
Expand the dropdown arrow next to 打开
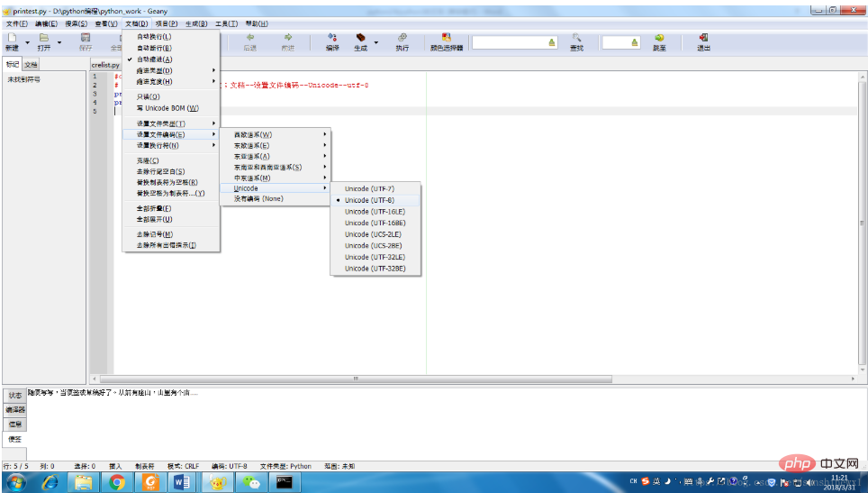coord(59,42)
